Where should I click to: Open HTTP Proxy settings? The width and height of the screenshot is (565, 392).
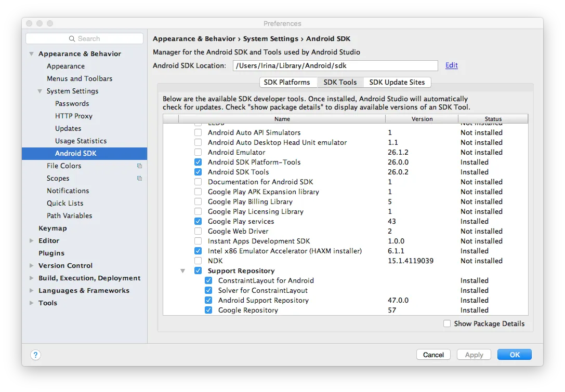point(74,116)
